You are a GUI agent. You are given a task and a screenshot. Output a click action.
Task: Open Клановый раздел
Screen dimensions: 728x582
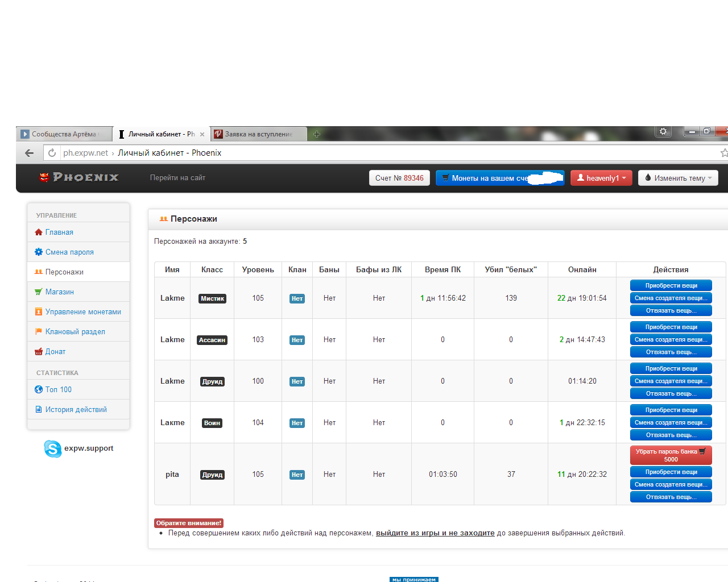(x=78, y=331)
